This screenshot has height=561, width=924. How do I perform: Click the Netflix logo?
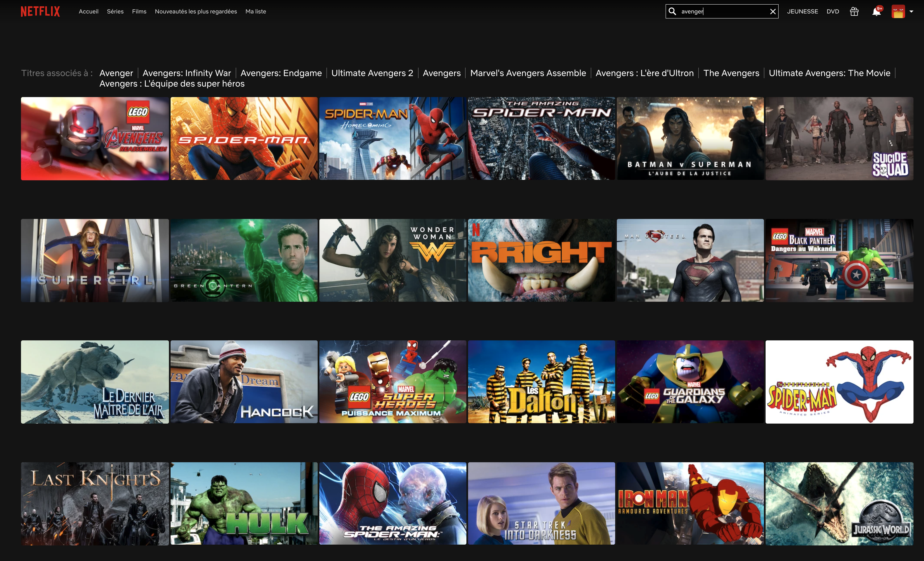coord(40,12)
